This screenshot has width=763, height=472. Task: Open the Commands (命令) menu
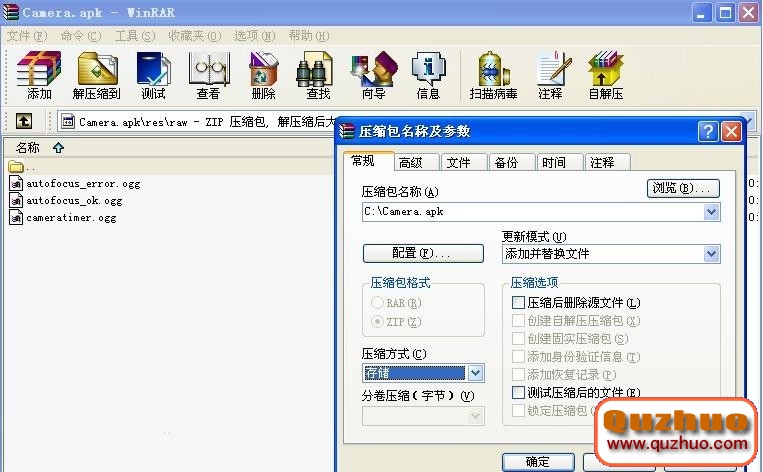[x=81, y=36]
